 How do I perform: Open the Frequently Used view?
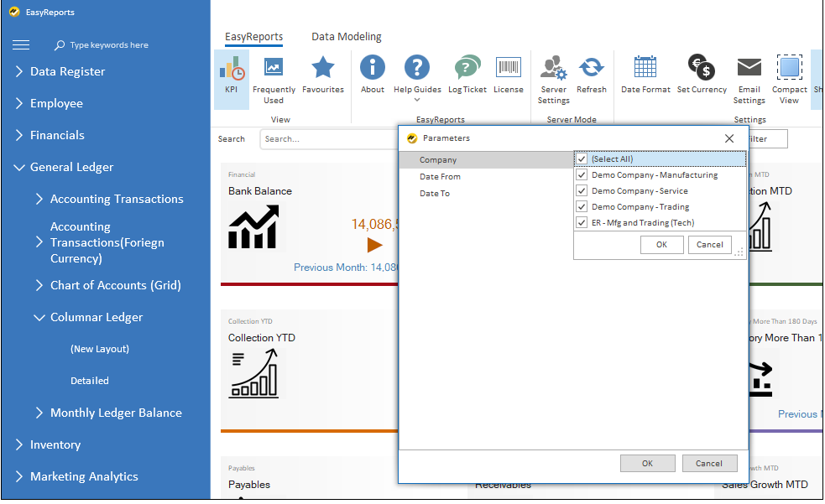tap(274, 77)
